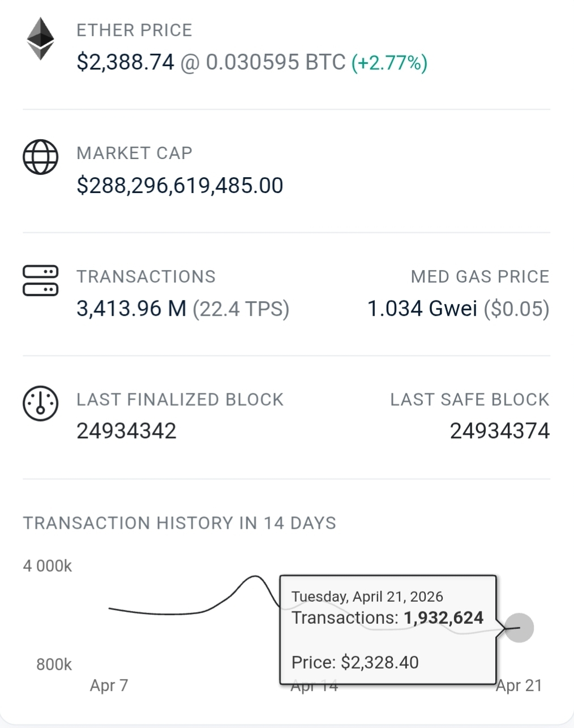Open the $288,296,619,485.00 market cap value
The image size is (574, 728).
coord(180,186)
